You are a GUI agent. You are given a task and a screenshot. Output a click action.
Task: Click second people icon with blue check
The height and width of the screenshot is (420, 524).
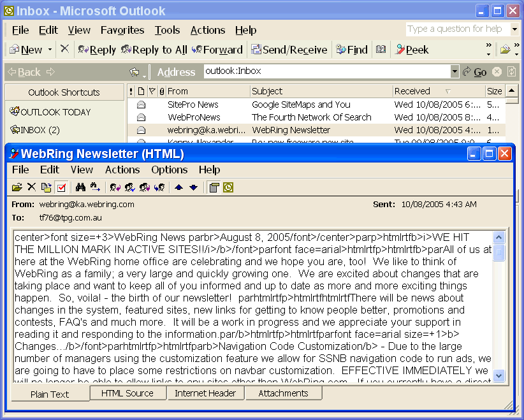coord(130,187)
